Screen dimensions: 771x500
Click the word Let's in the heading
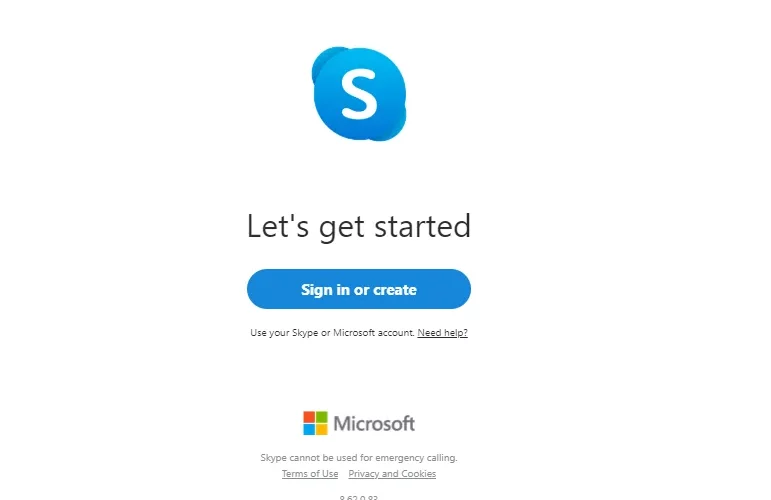click(278, 227)
